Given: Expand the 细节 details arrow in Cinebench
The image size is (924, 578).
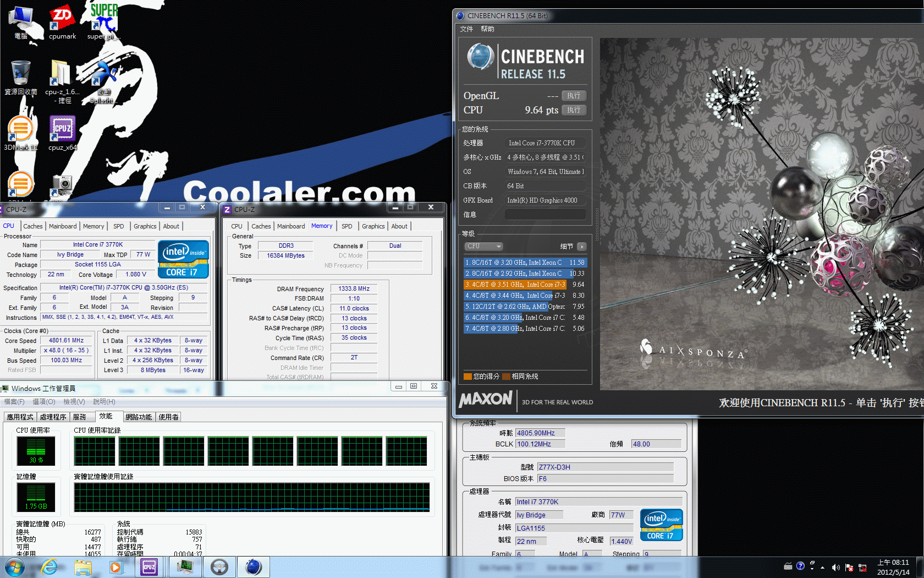Looking at the screenshot, I should (582, 246).
